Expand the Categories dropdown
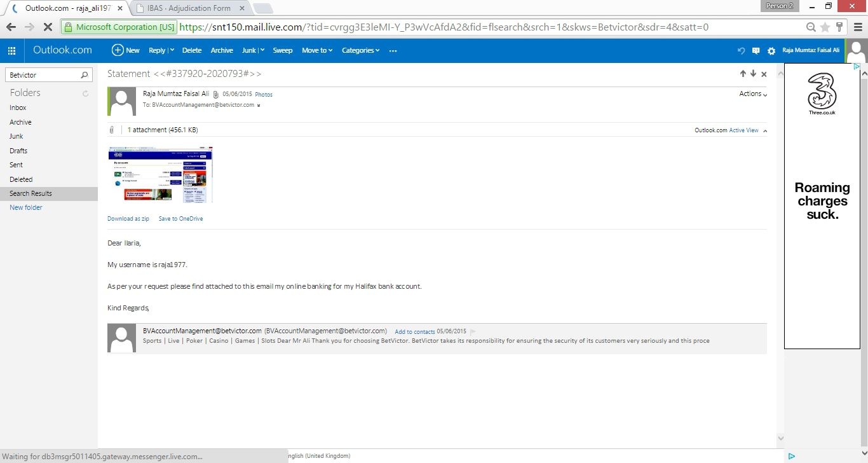The image size is (868, 463). (x=360, y=51)
